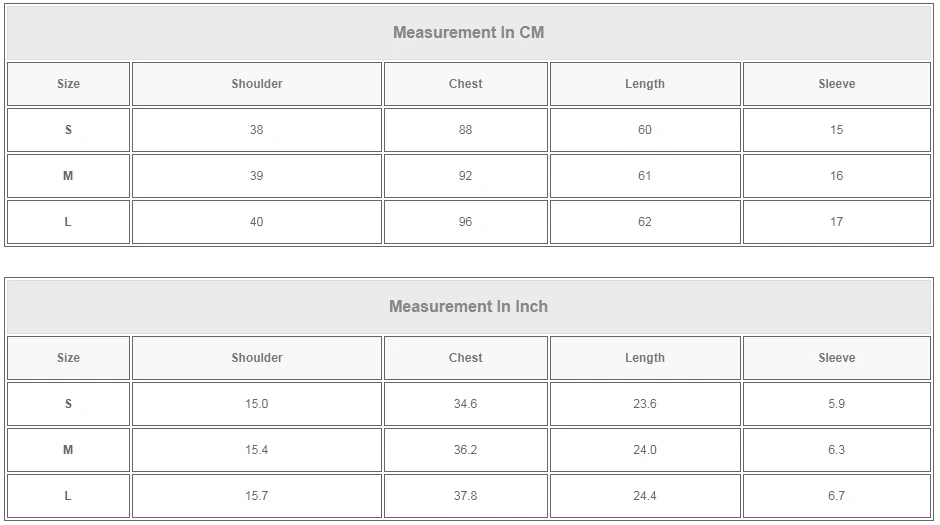The height and width of the screenshot is (525, 940).
Task: Click the length value 24.4 cell
Action: click(644, 496)
